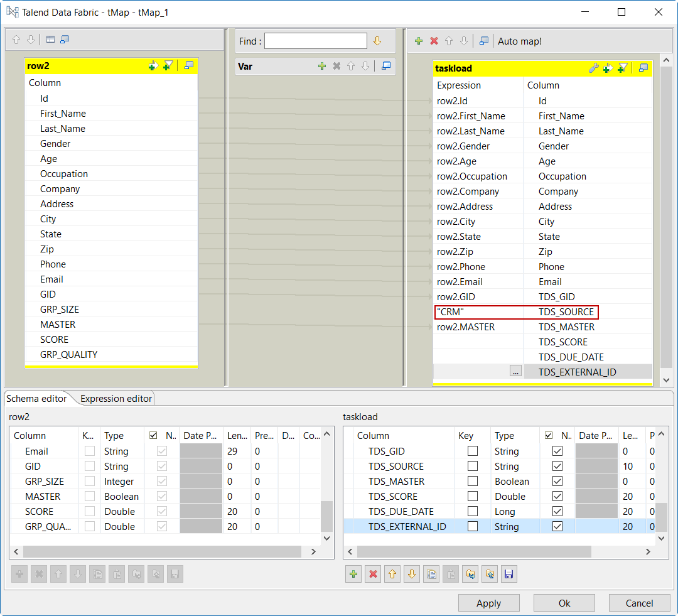Image resolution: width=678 pixels, height=616 pixels.
Task: Tick the Key checkbox for TDS_SOURCE
Action: (473, 467)
